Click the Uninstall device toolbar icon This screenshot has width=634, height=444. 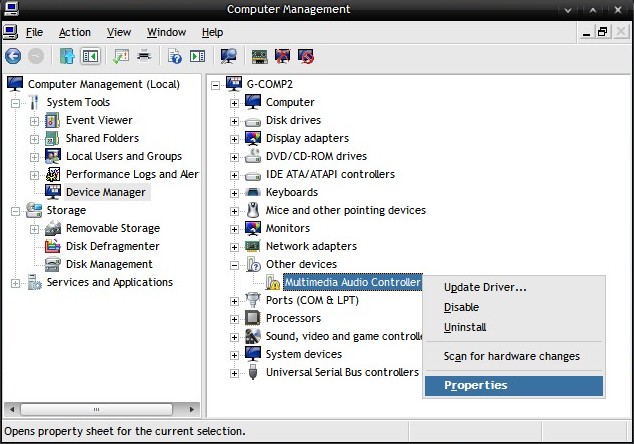283,56
